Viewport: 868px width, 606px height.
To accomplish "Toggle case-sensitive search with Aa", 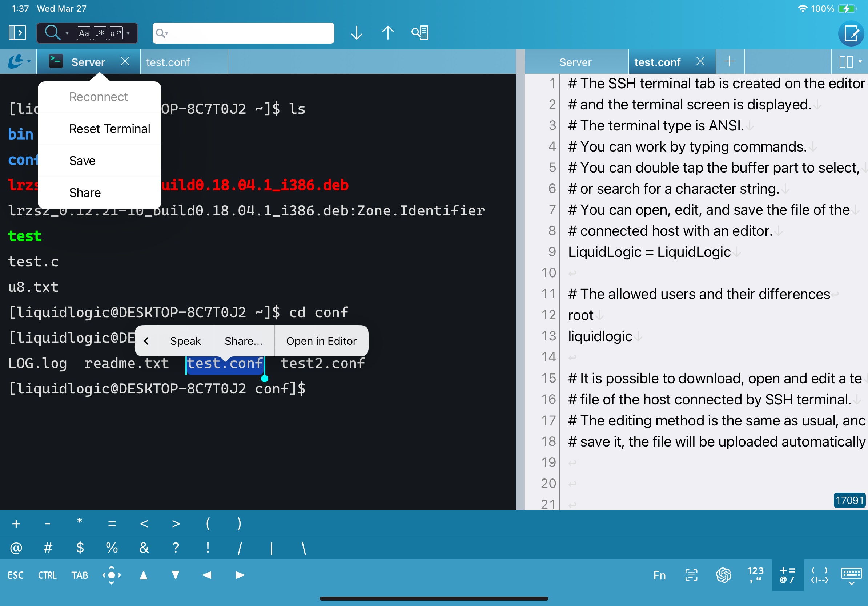I will pyautogui.click(x=83, y=33).
